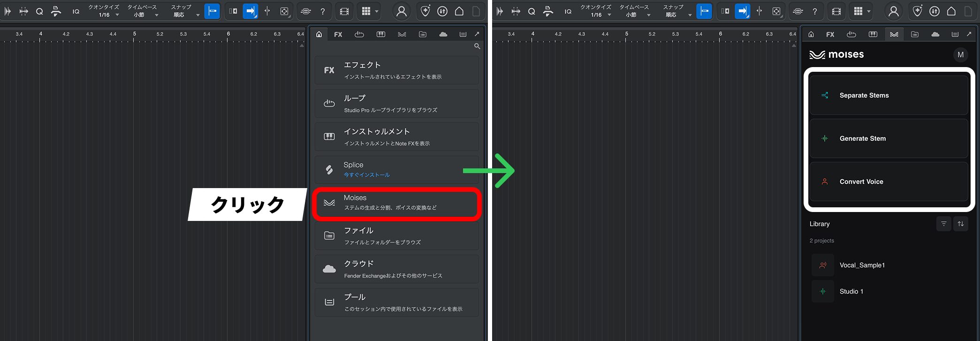Open クラウド entry in left browser home

tap(397, 269)
